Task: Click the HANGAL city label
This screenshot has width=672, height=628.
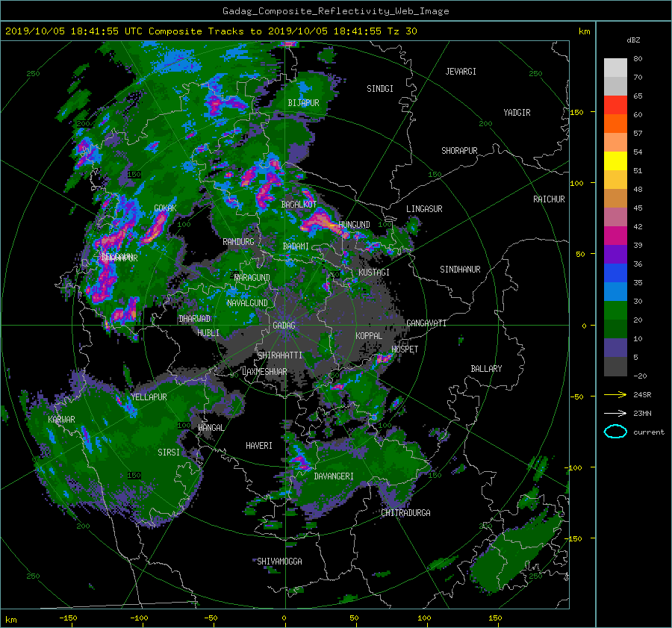Action: [x=211, y=428]
